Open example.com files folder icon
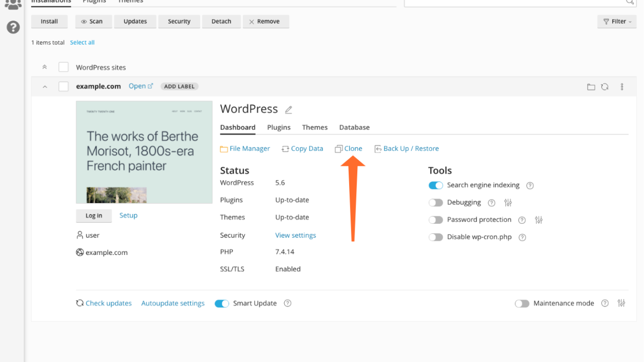The height and width of the screenshot is (362, 644). coord(591,87)
